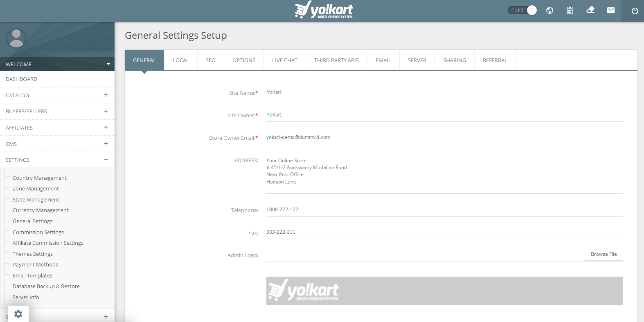
Task: Click the Browse File button
Action: [603, 254]
